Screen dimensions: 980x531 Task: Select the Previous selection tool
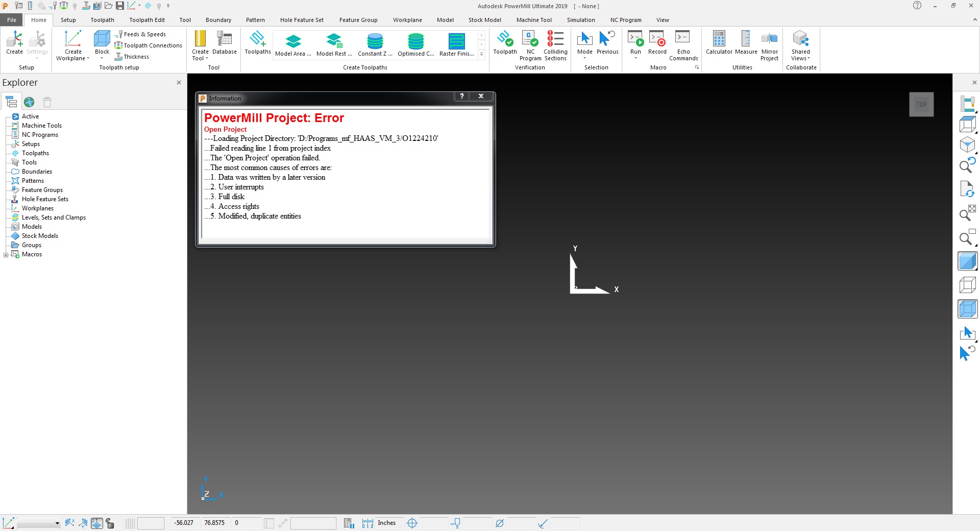[x=607, y=43]
